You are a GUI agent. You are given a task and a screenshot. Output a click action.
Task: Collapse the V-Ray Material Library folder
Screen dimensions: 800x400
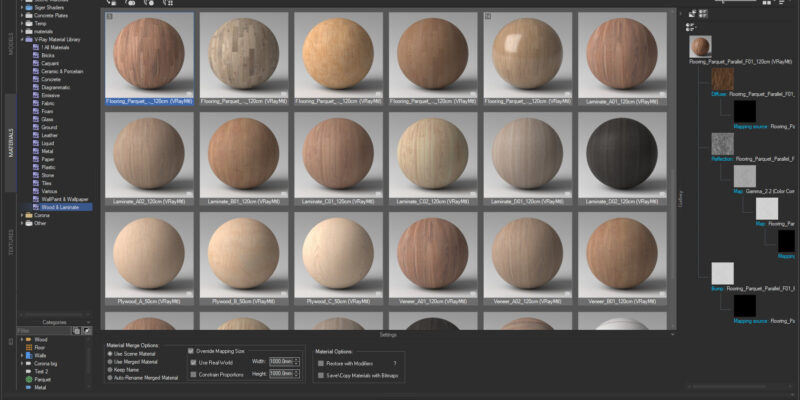click(x=22, y=39)
